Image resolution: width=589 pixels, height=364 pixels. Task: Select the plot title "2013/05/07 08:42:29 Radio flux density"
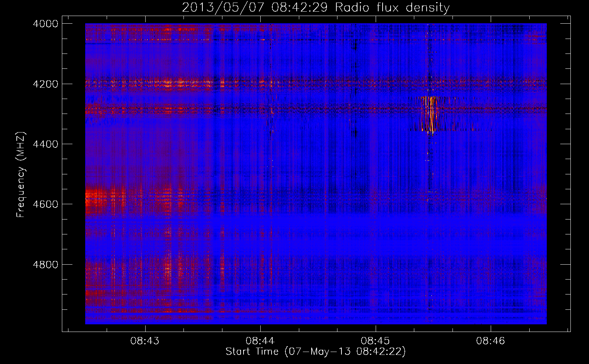[316, 7]
